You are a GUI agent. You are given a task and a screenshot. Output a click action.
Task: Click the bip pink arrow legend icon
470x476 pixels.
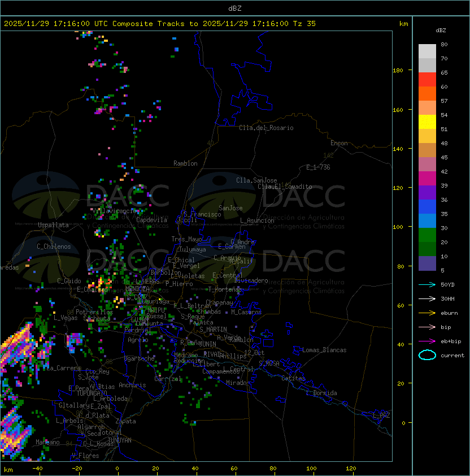(427, 327)
